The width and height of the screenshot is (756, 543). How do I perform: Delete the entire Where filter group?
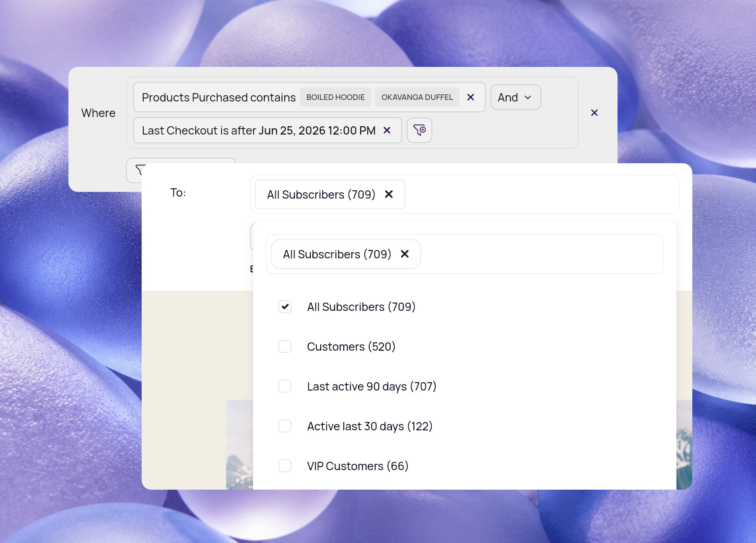(594, 113)
